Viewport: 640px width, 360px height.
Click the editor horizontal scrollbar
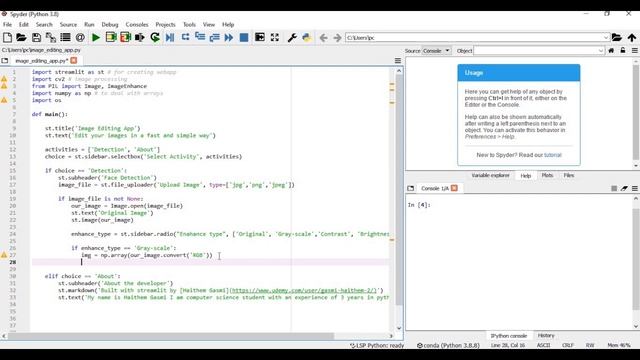click(x=171, y=336)
